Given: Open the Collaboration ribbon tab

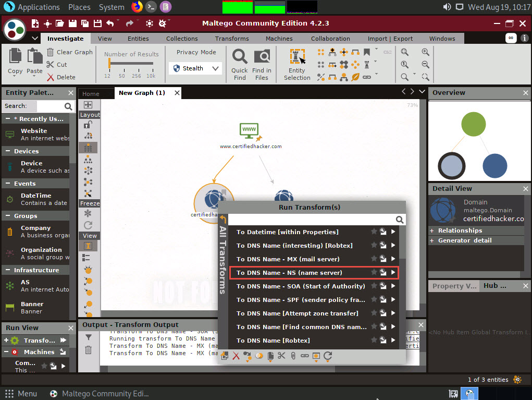Looking at the screenshot, I should pos(330,39).
